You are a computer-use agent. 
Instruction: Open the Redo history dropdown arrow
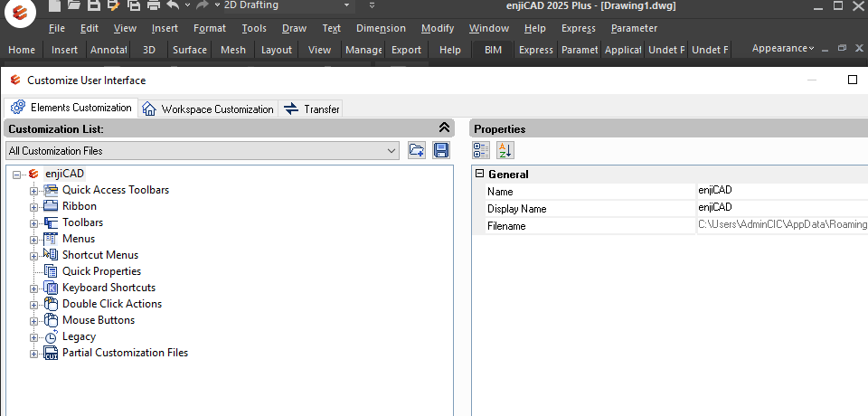pyautogui.click(x=216, y=5)
